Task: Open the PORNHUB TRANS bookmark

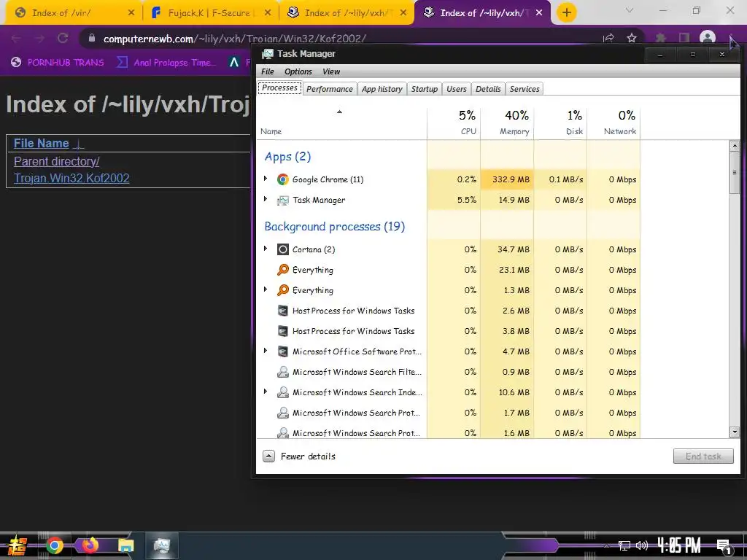Action: 58,63
